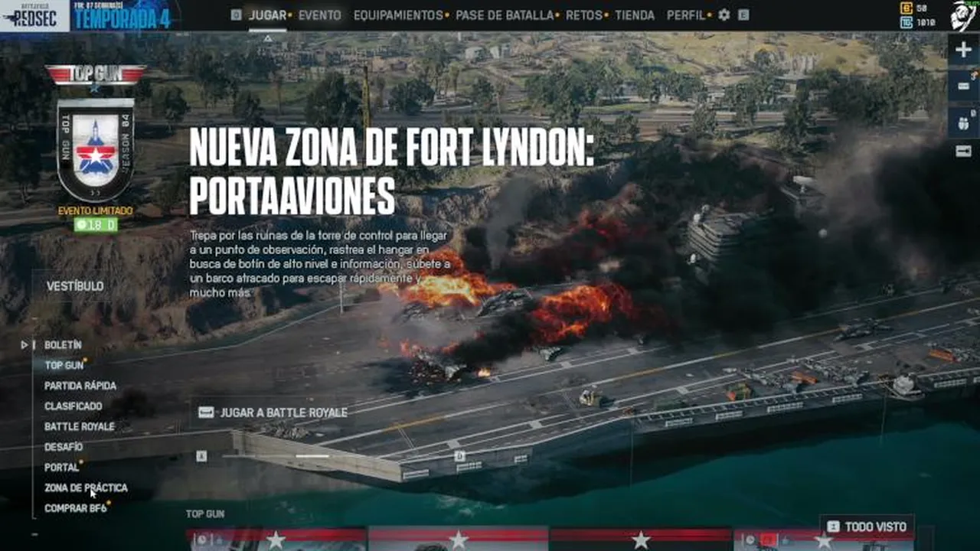Click the event timer showing 18 D
This screenshot has height=551, width=980.
pos(96,225)
